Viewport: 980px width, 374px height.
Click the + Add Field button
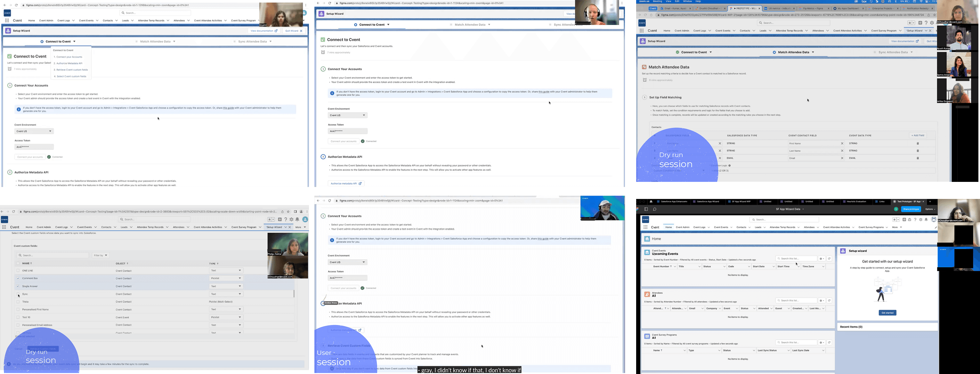918,135
